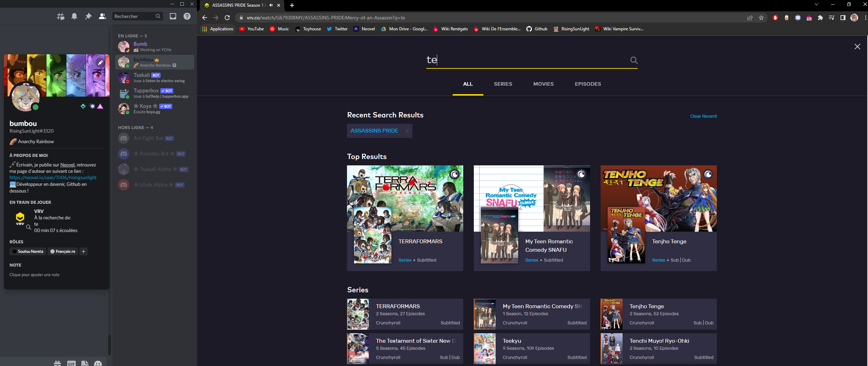Open the neovel.io author link in bumbou's profile
Image resolution: width=868 pixels, height=366 pixels.
(53, 177)
